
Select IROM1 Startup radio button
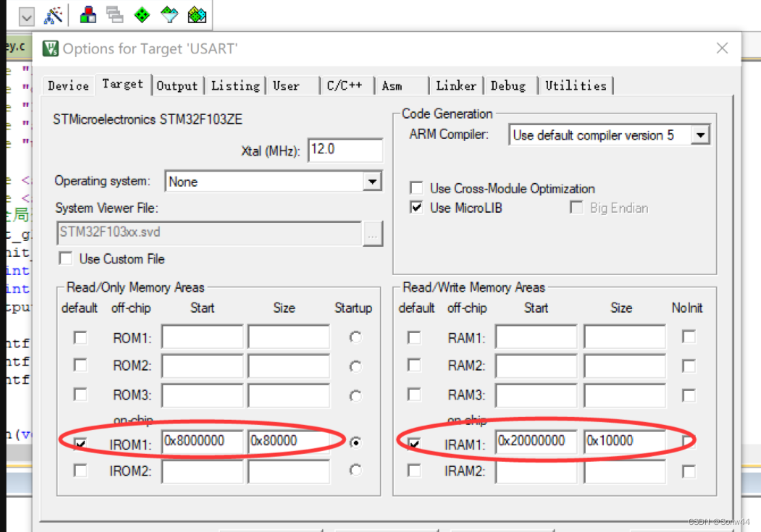tap(356, 442)
